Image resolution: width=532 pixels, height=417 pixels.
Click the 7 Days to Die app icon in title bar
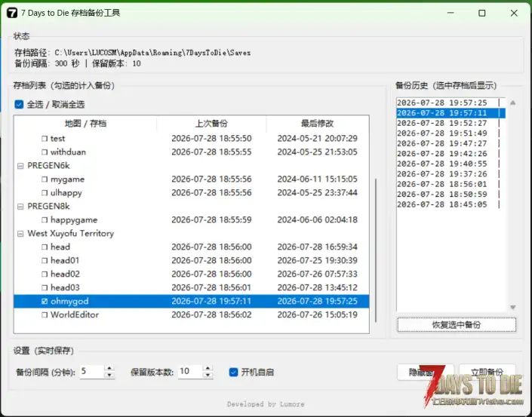[x=12, y=13]
